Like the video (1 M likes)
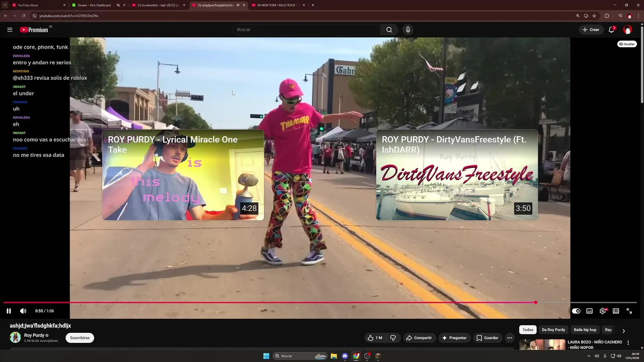Screen dimensions: 644x362 point(374,338)
